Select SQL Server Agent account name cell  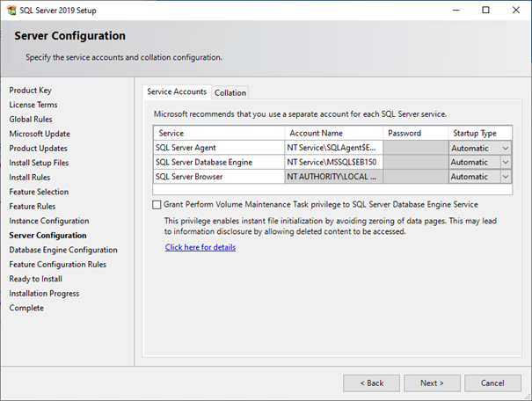pyautogui.click(x=333, y=148)
